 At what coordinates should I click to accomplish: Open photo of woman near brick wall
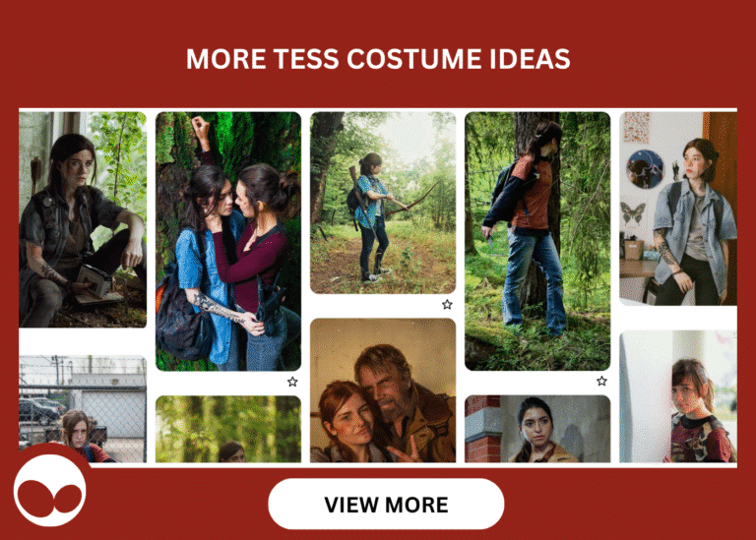537,429
